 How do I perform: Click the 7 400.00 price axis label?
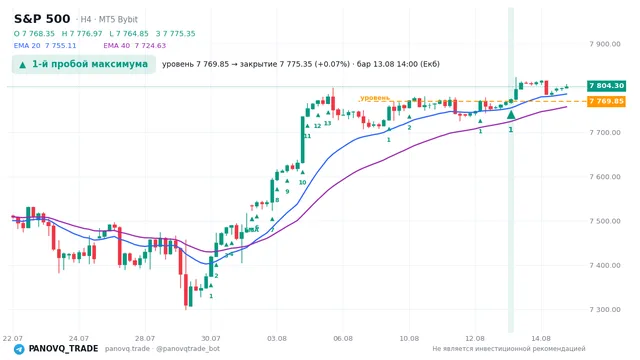(x=605, y=265)
